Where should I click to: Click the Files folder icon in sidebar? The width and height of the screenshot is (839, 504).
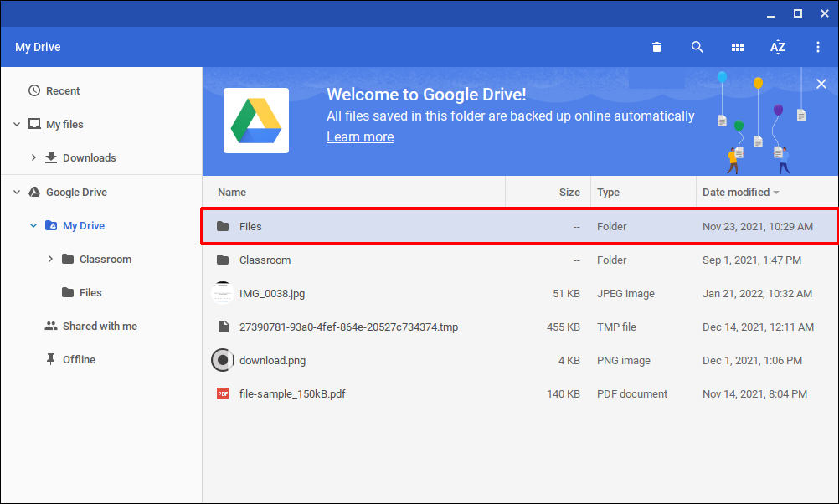[x=68, y=292]
